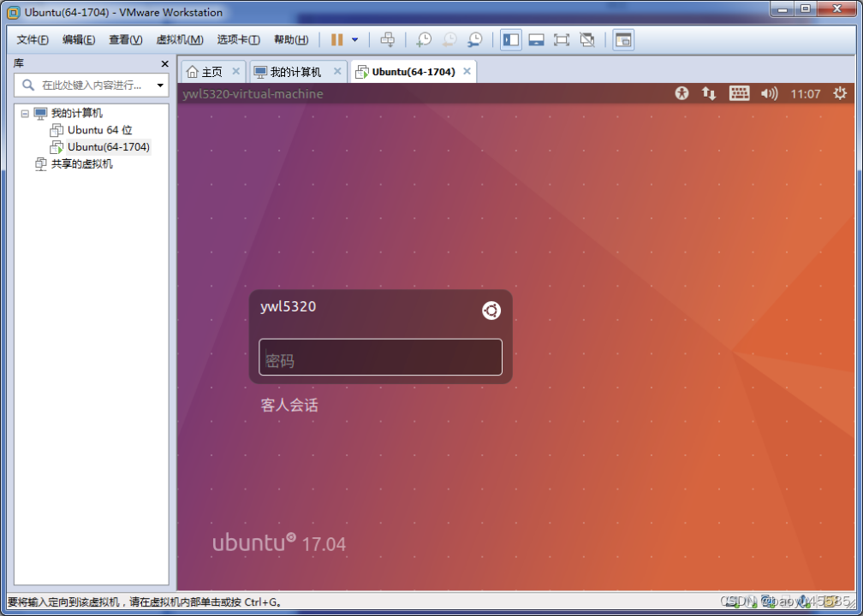The image size is (863, 616).
Task: Collapse the 我的计算机 tree node
Action: (x=24, y=113)
